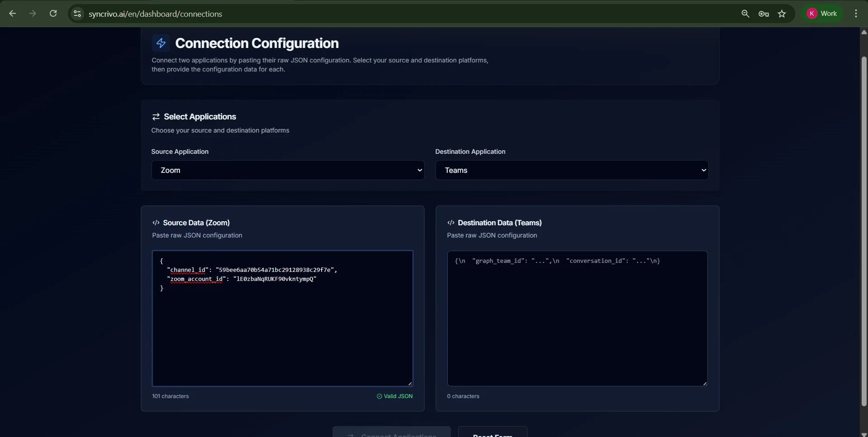This screenshot has height=437, width=868.
Task: Bookmark this page with the star icon
Action: click(782, 14)
